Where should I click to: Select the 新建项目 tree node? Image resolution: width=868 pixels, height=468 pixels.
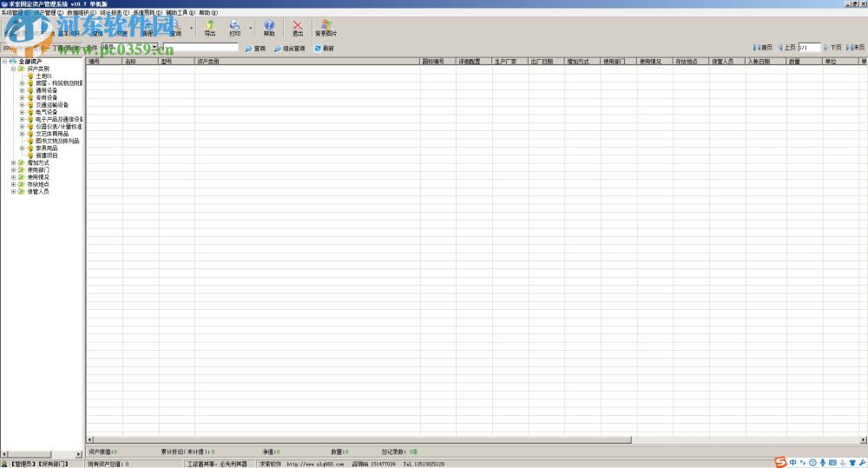pyautogui.click(x=47, y=155)
